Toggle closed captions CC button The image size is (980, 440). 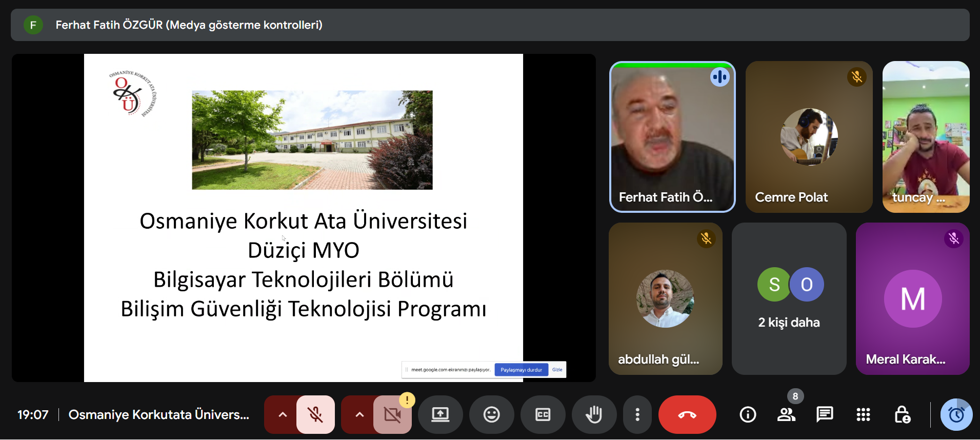(543, 414)
